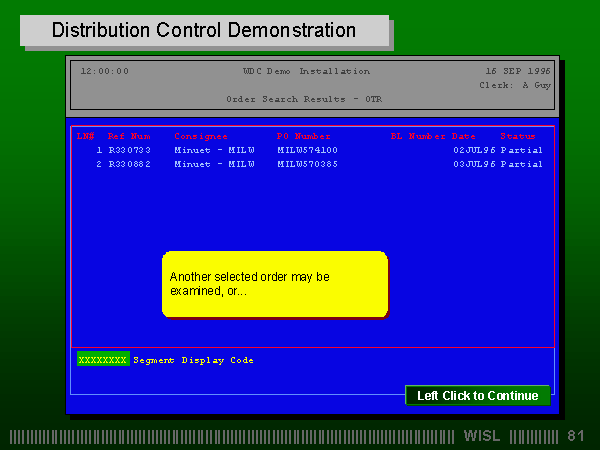
Task: Click the Distribution Control Demonstration title
Action: 204,30
